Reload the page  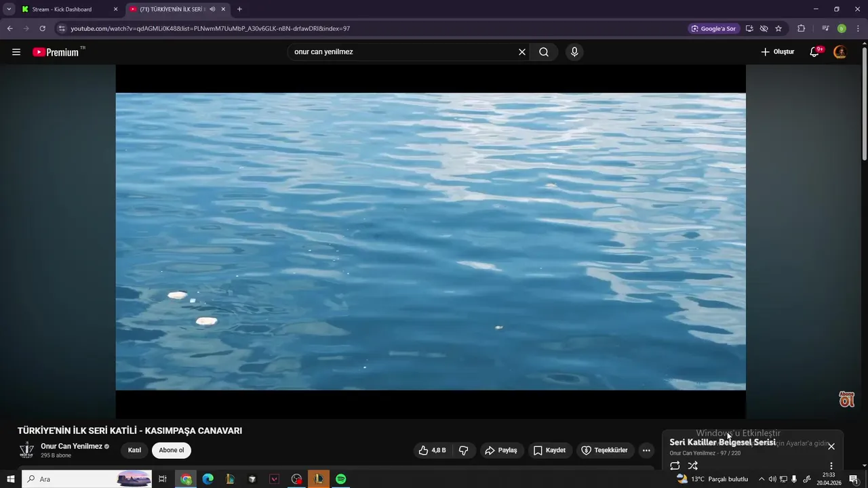[x=42, y=28]
